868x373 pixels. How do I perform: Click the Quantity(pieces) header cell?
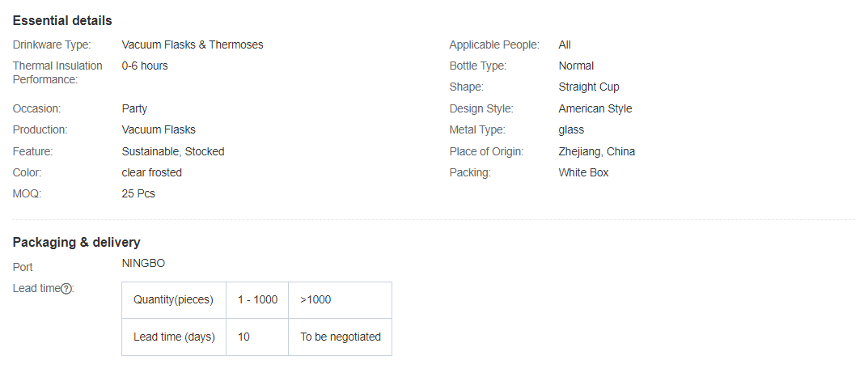[x=173, y=299]
